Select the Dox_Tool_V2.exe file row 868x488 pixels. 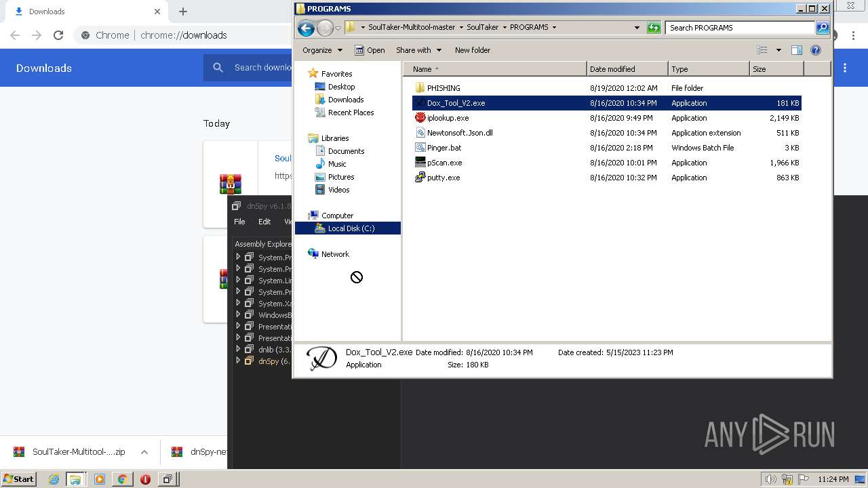pyautogui.click(x=606, y=103)
